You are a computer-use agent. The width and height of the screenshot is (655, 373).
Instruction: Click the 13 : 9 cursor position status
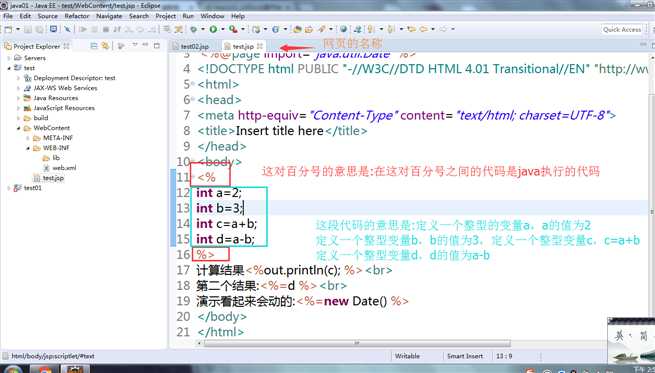(504, 356)
